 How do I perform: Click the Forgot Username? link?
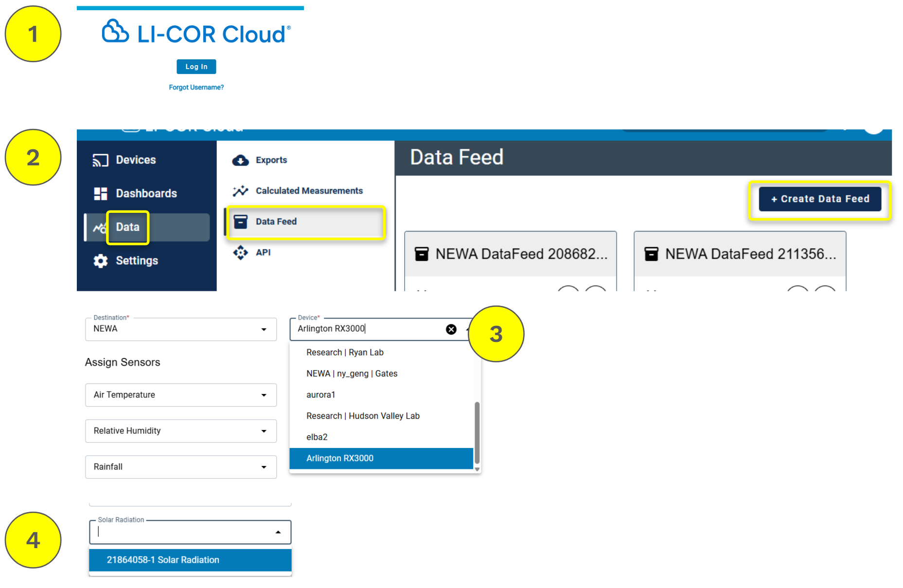[x=196, y=88]
